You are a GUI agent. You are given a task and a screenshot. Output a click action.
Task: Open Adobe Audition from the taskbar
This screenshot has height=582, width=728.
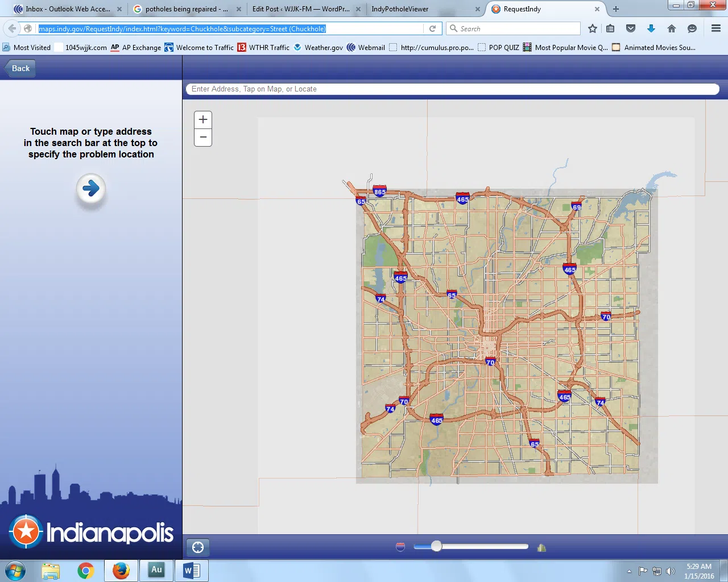click(156, 570)
